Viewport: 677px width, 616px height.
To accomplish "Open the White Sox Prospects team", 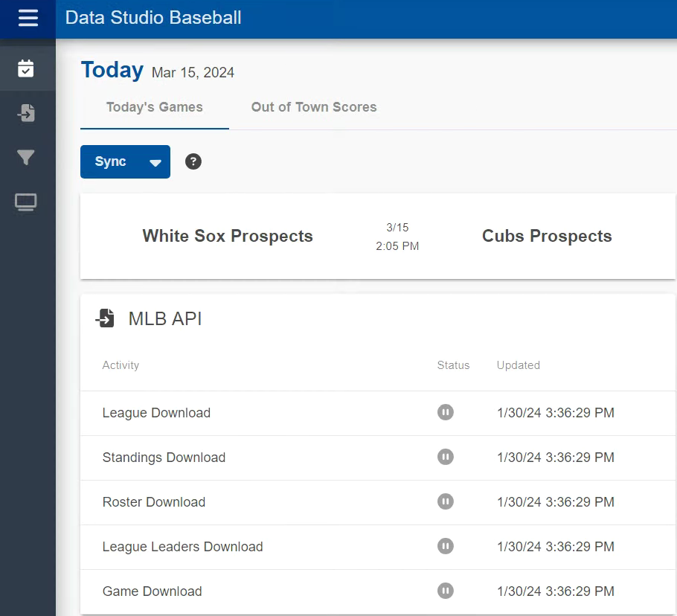I will coord(228,237).
